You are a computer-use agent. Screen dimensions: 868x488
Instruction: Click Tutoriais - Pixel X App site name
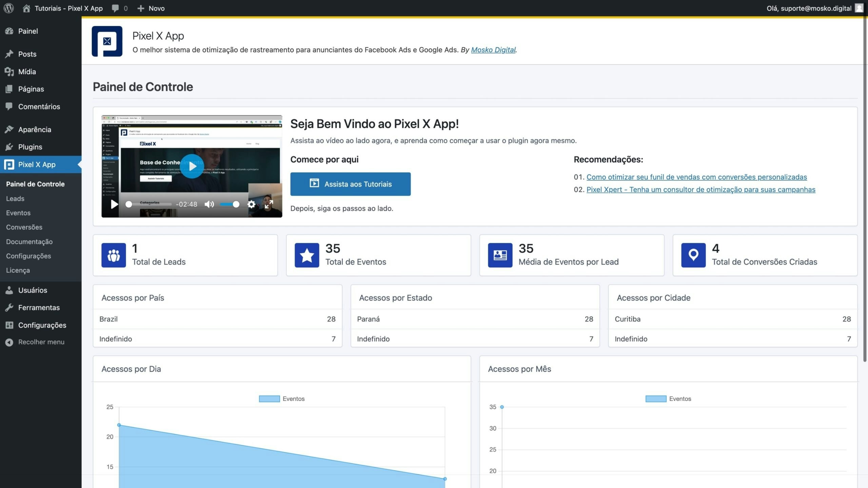point(68,8)
